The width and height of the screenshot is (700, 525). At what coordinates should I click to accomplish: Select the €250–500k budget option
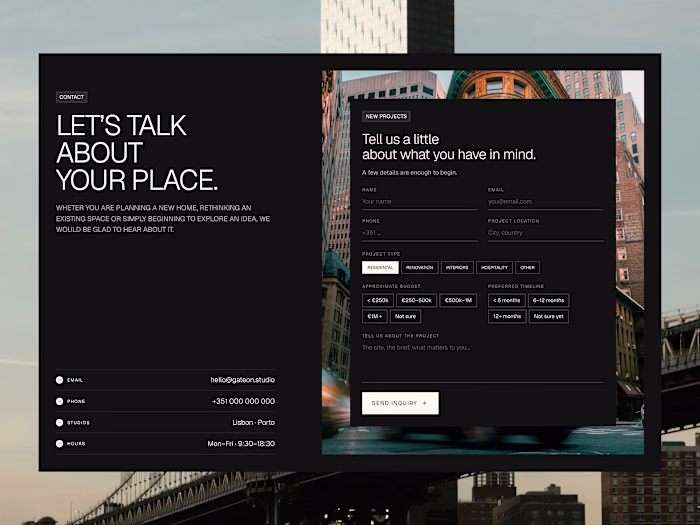pyautogui.click(x=417, y=300)
